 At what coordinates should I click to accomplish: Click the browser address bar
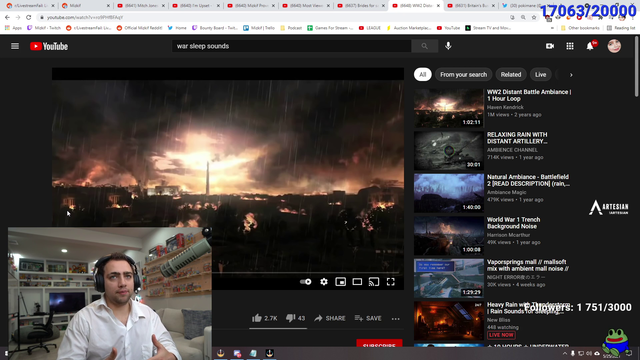273,17
